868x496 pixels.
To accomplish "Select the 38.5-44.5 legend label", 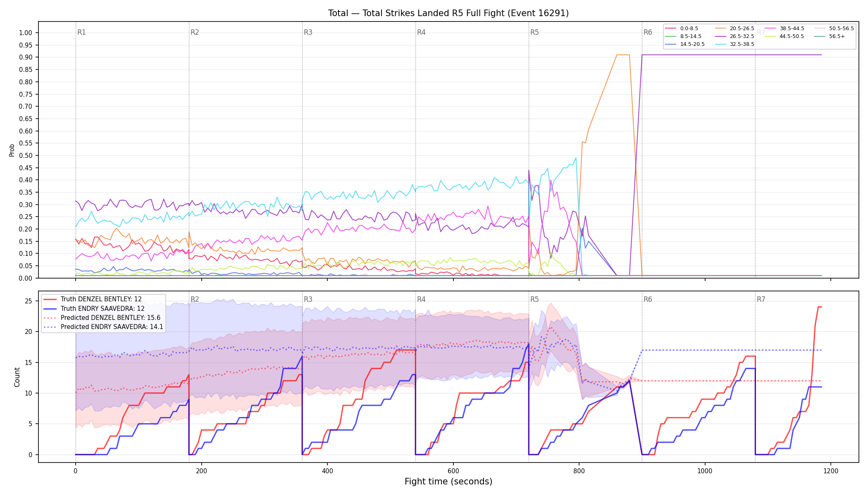I will coord(792,29).
